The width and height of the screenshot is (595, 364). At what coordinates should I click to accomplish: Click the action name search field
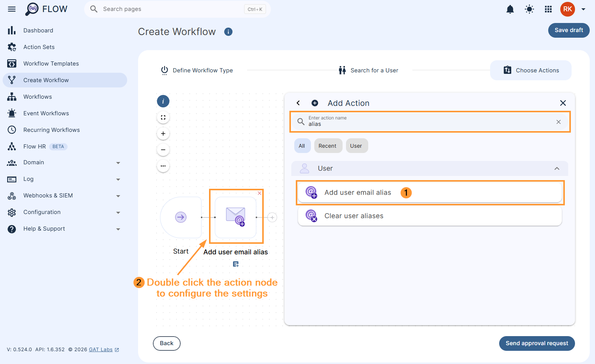(430, 122)
